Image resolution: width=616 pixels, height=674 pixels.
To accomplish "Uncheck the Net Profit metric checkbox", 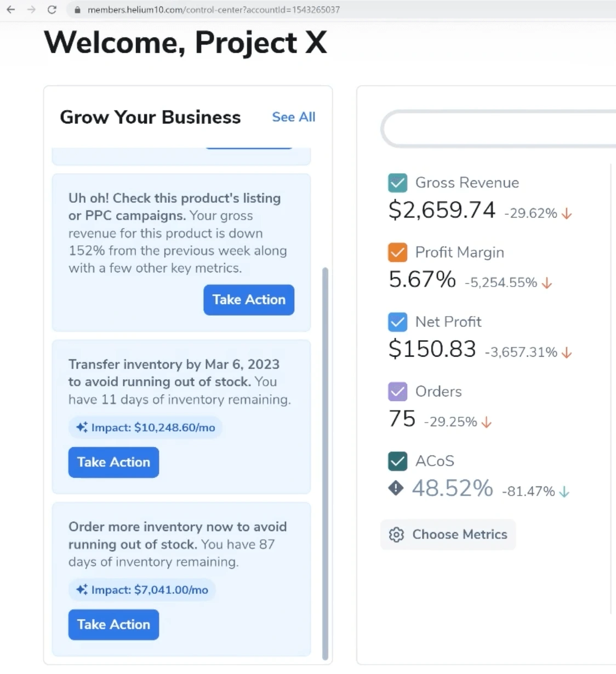I will pyautogui.click(x=397, y=322).
